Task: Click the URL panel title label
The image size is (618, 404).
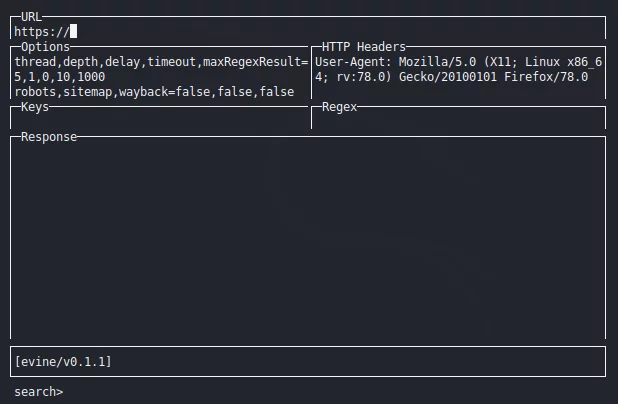Action: click(31, 17)
